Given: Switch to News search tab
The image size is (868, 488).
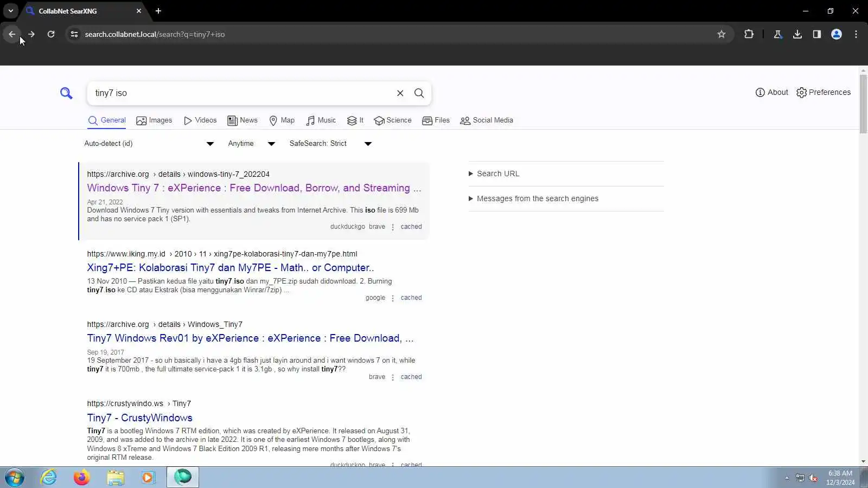Looking at the screenshot, I should [242, 120].
